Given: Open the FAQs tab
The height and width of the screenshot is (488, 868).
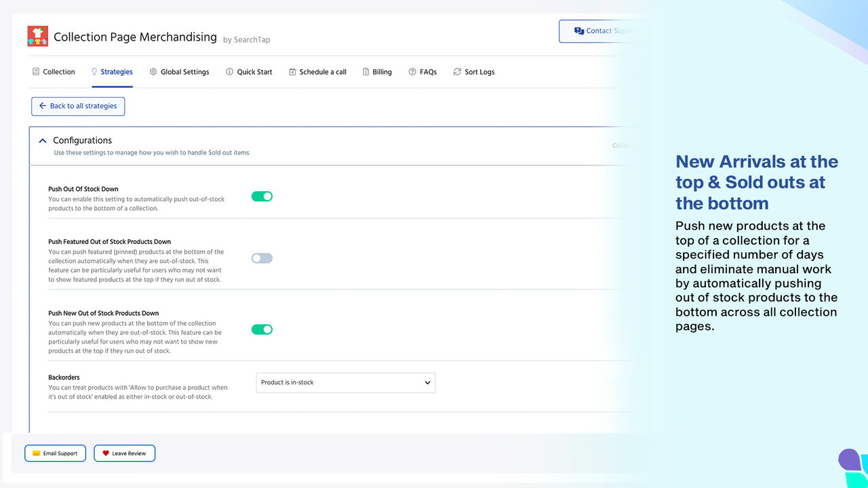Looking at the screenshot, I should coord(423,72).
